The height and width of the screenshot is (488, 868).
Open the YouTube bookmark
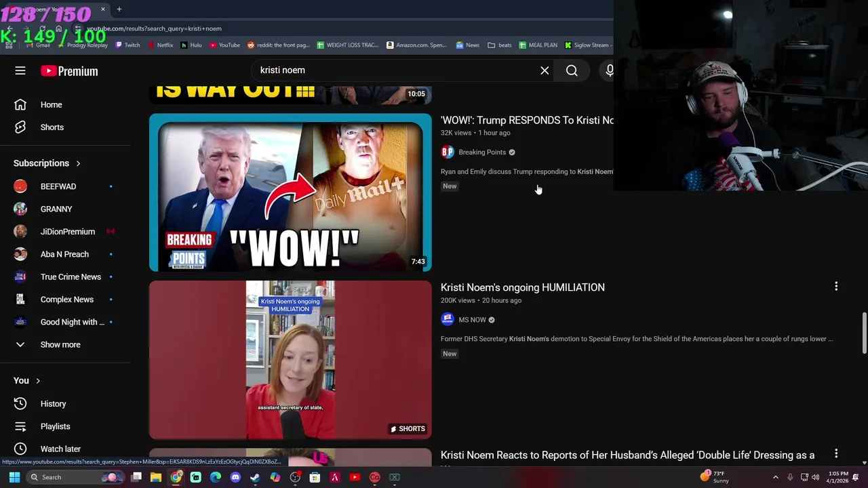pos(224,45)
